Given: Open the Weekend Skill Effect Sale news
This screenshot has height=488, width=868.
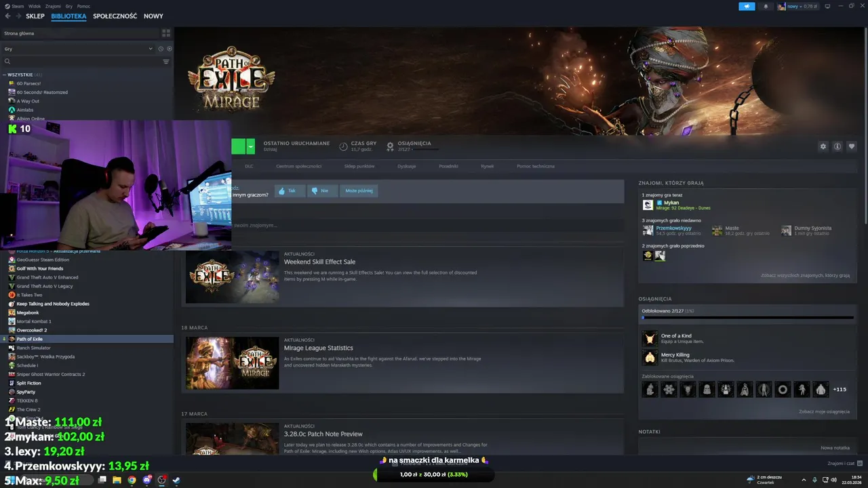Looking at the screenshot, I should [x=319, y=262].
